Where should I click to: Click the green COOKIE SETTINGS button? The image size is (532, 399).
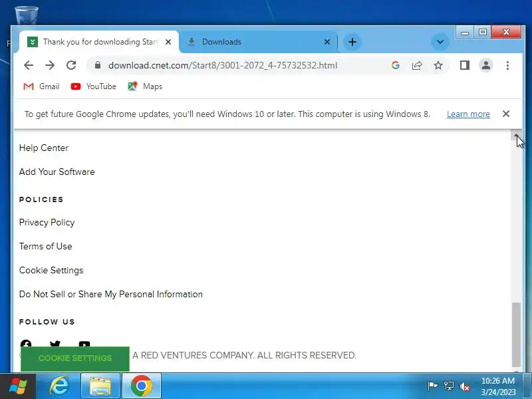click(75, 358)
